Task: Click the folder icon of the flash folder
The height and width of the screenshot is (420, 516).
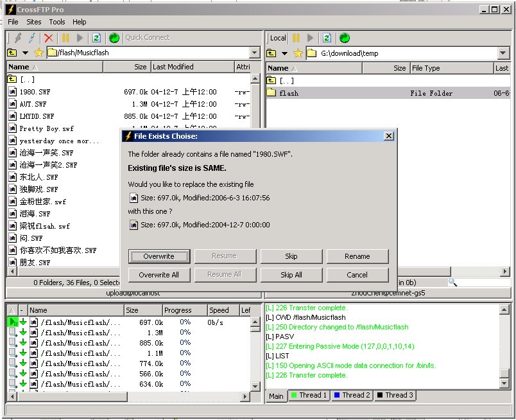Action: (271, 92)
